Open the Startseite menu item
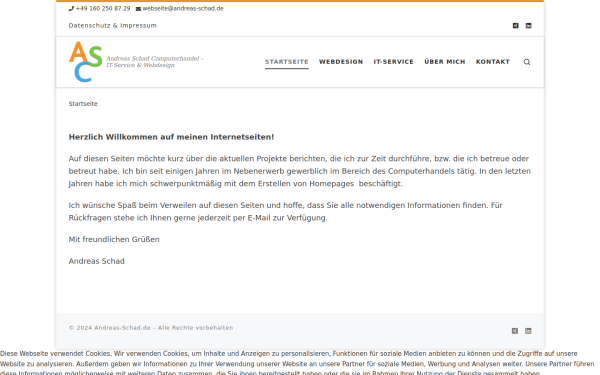 point(287,62)
